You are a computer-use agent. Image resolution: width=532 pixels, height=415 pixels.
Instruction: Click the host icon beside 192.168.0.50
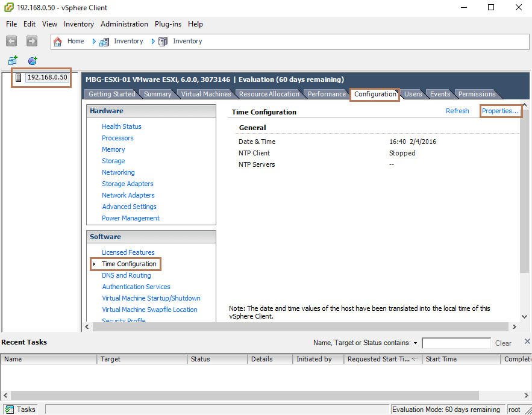(x=19, y=77)
